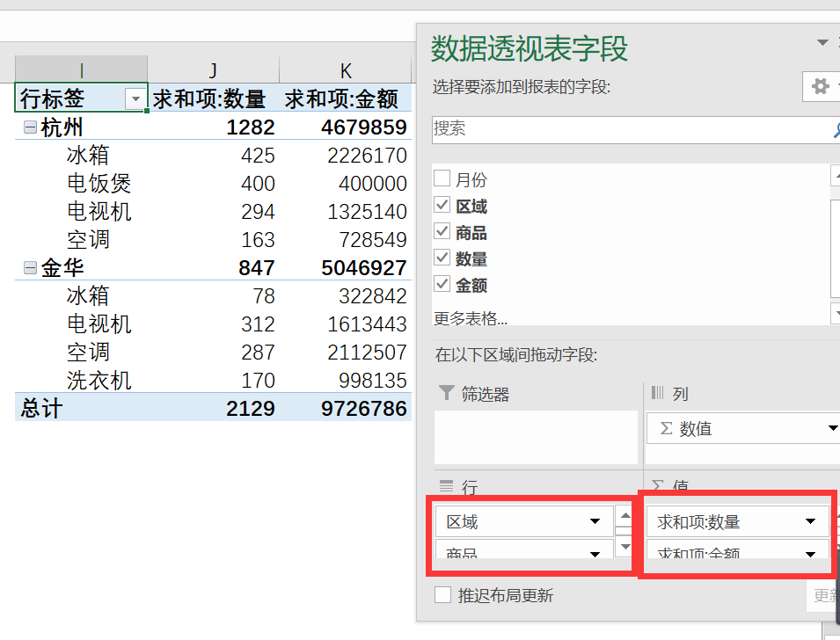Select cell with value 2226170
The width and height of the screenshot is (840, 640).
367,156
